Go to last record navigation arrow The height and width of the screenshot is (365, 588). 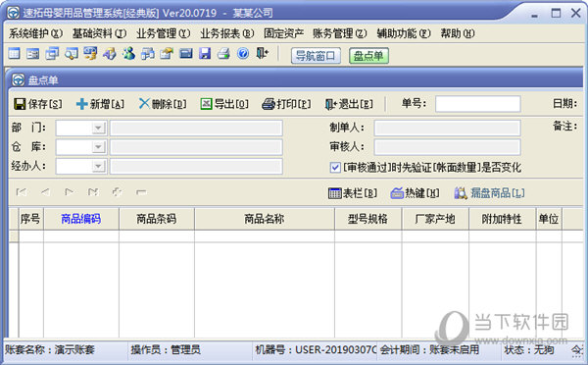click(x=93, y=192)
